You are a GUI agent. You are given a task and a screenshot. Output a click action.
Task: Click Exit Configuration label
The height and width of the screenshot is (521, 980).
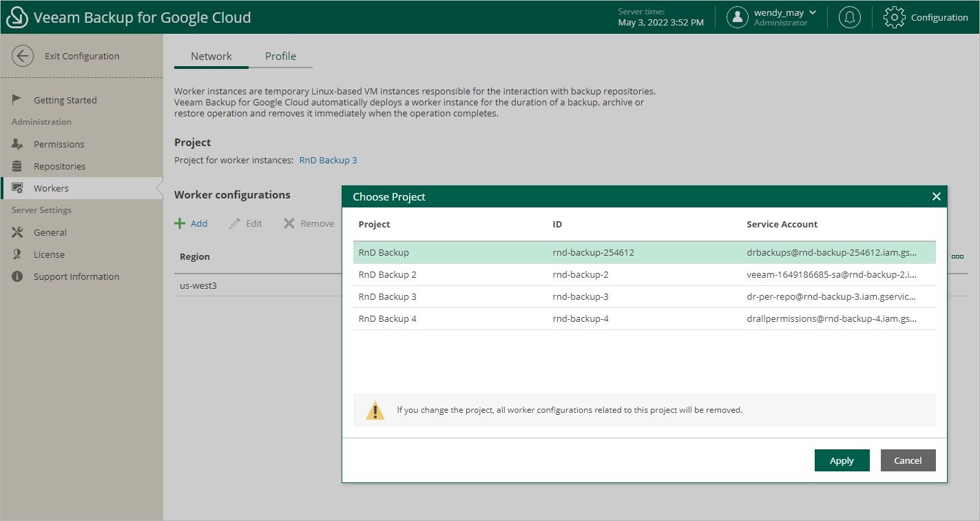[x=82, y=56]
